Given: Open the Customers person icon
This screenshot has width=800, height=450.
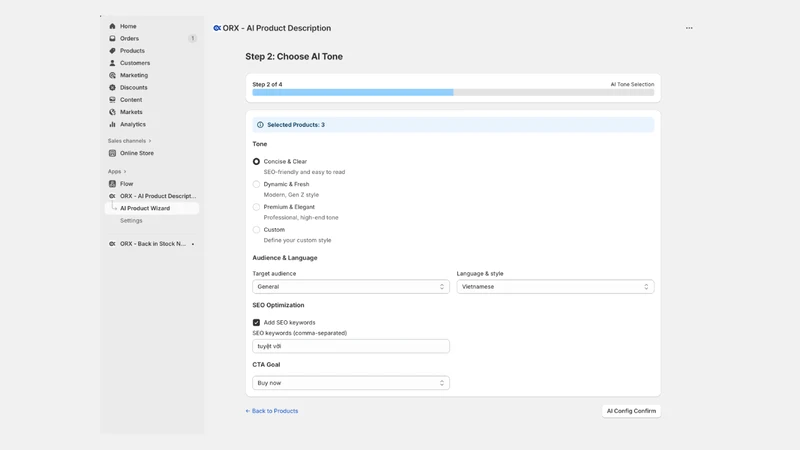Looking at the screenshot, I should pyautogui.click(x=112, y=63).
